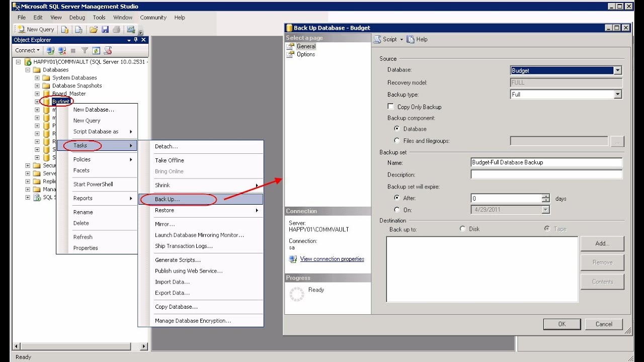This screenshot has width=644, height=362.
Task: Click Cancel in Back Up Database dialog
Action: point(604,324)
